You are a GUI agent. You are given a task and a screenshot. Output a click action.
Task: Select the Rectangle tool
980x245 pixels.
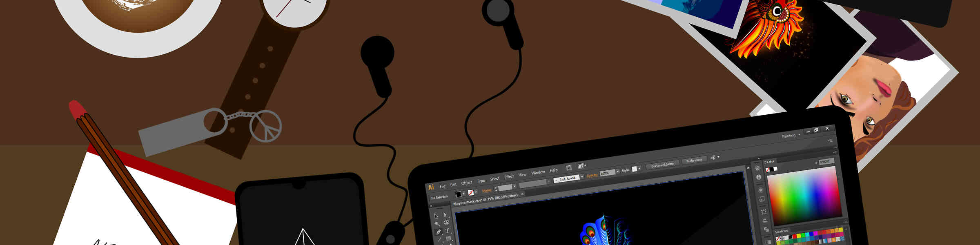[x=448, y=238]
